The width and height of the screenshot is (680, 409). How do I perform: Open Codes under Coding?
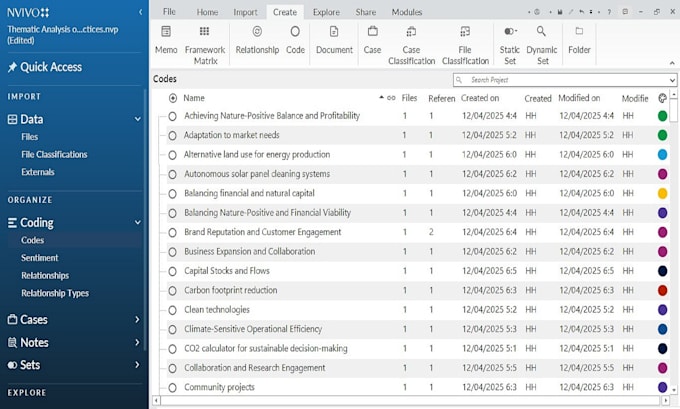coord(33,240)
